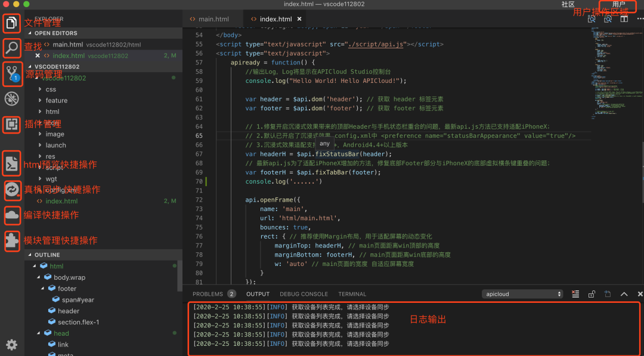The image size is (644, 356).
Task: Close the index.html editor tab
Action: pos(299,19)
